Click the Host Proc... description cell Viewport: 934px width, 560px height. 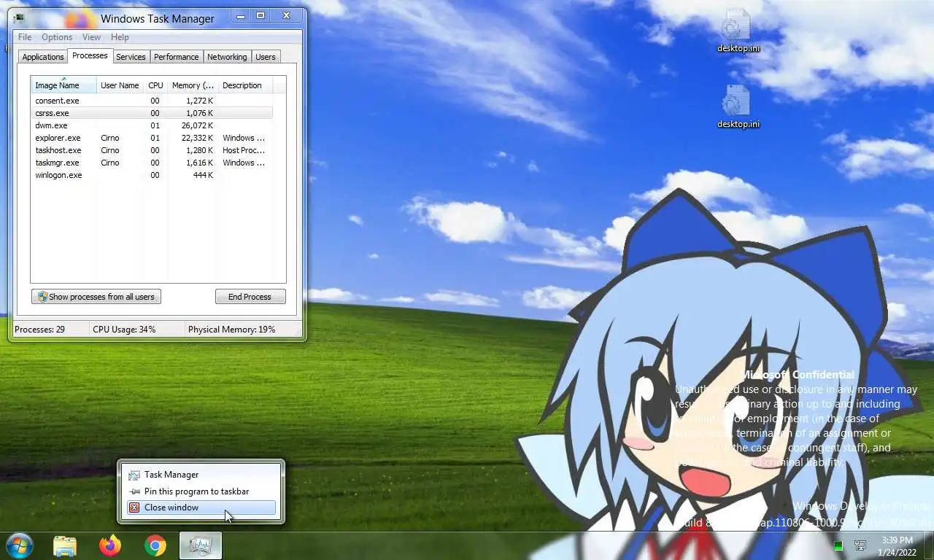(x=244, y=150)
